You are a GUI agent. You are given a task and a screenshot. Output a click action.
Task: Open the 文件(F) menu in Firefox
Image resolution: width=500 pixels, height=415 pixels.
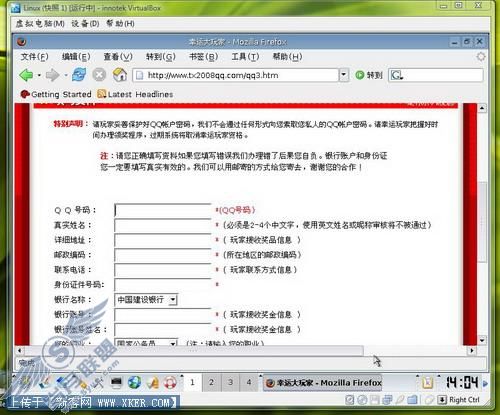tap(35, 57)
